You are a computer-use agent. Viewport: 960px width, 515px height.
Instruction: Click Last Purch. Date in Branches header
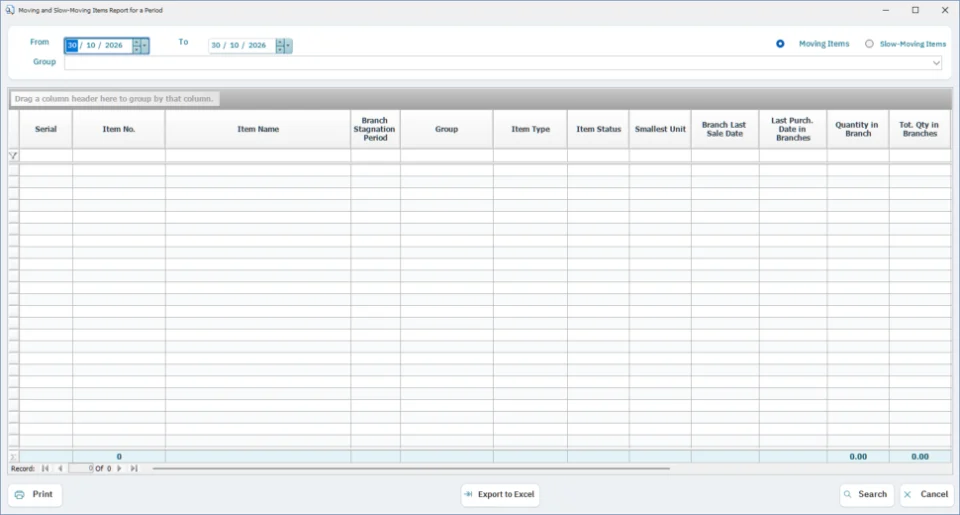[x=793, y=129]
